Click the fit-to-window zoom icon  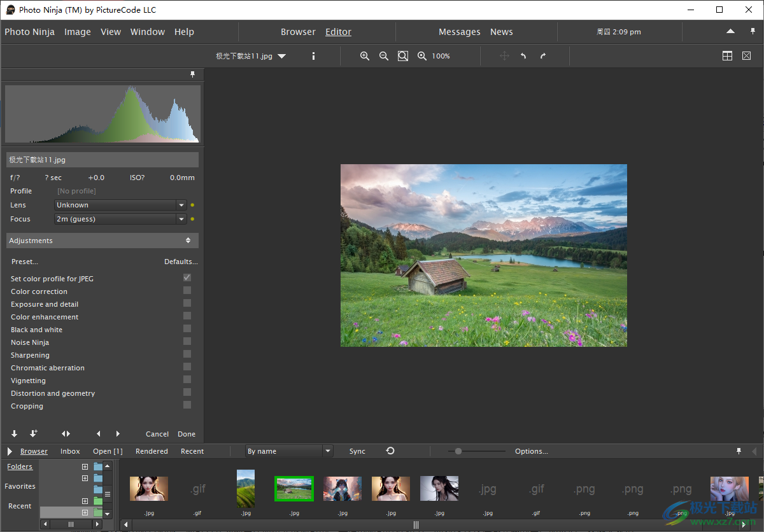point(403,56)
